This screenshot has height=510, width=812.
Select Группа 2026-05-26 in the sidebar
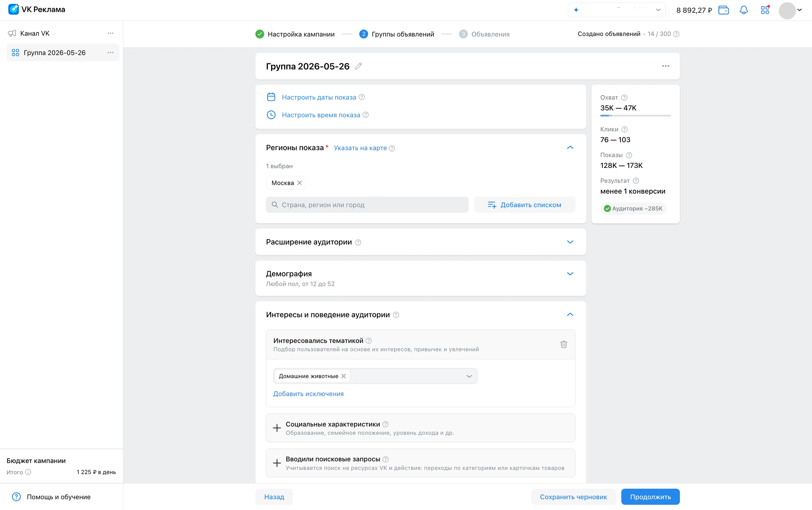coord(63,53)
